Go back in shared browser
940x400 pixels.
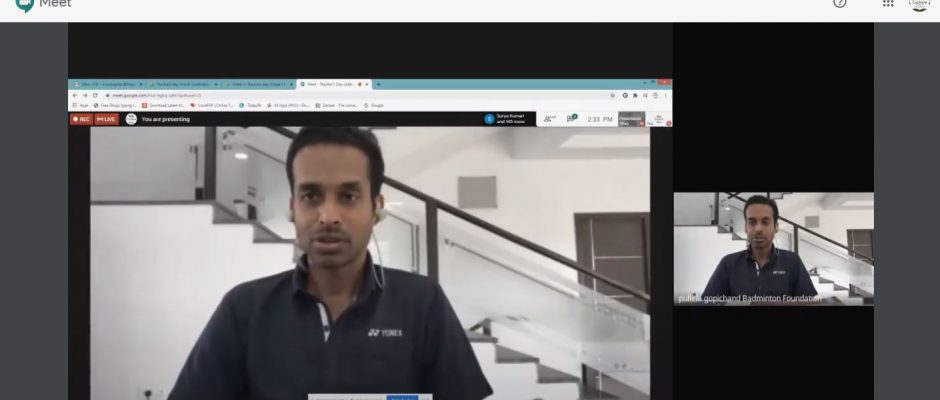pos(75,95)
